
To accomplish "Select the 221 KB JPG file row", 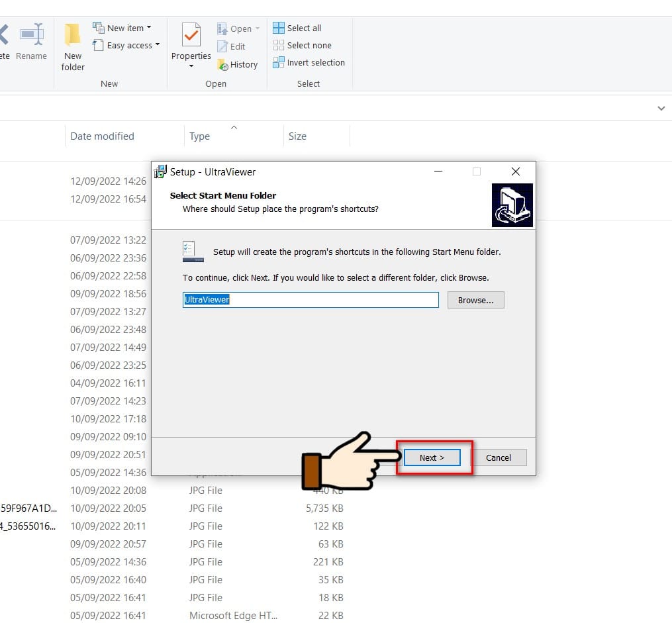I will (x=171, y=561).
